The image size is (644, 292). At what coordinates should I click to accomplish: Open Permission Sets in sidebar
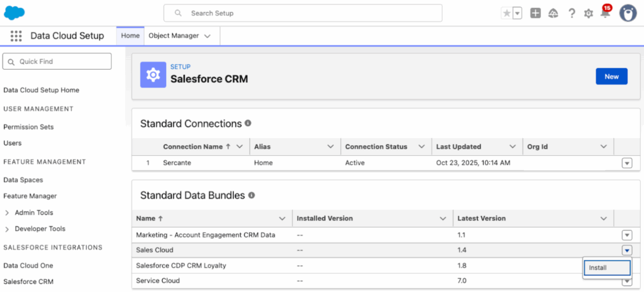point(28,127)
